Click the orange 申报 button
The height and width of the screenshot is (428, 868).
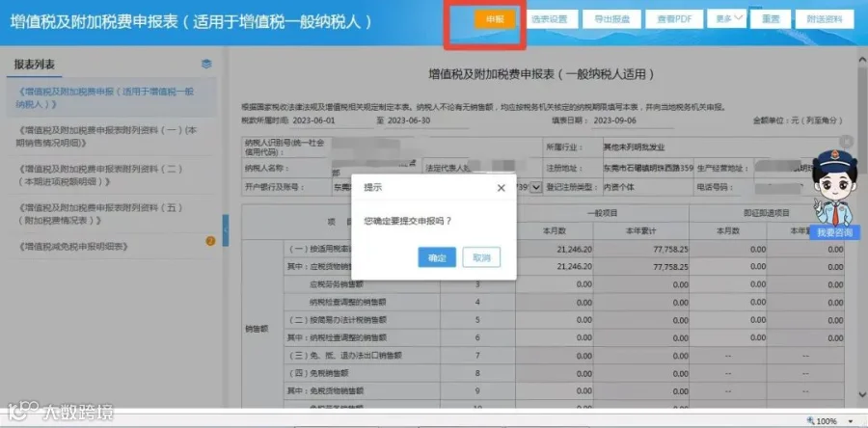(495, 19)
